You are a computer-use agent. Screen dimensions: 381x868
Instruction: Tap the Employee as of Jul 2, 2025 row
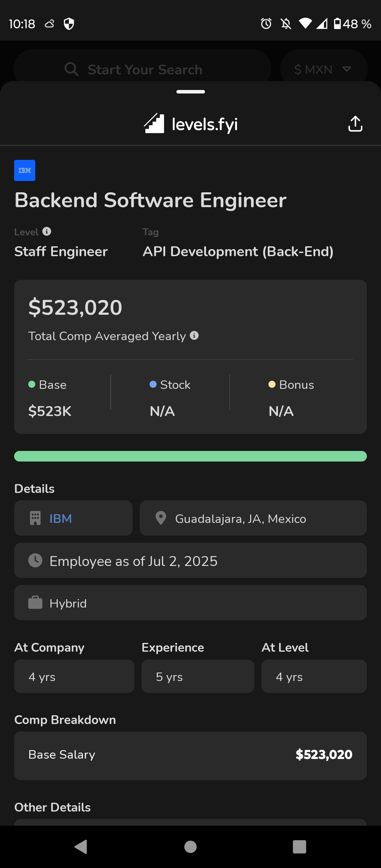pos(190,561)
